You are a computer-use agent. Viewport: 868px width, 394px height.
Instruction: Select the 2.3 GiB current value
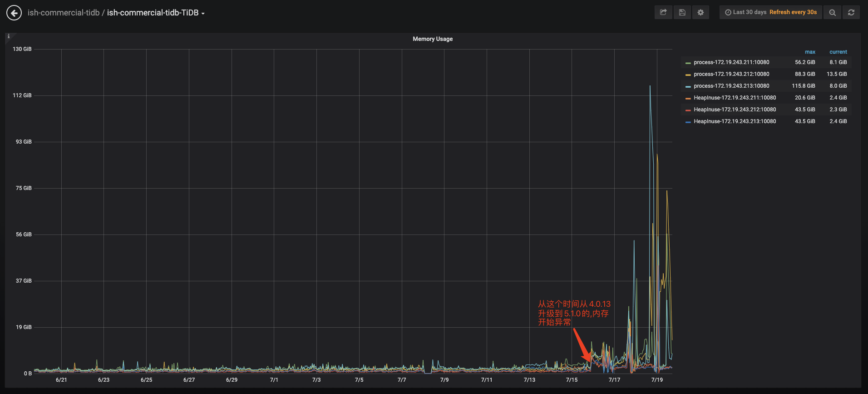pos(838,110)
